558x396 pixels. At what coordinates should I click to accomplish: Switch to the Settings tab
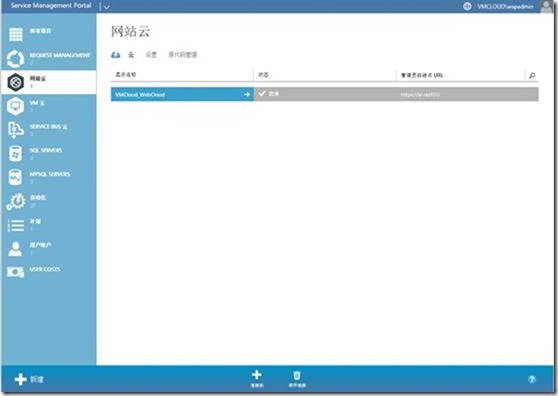(151, 55)
